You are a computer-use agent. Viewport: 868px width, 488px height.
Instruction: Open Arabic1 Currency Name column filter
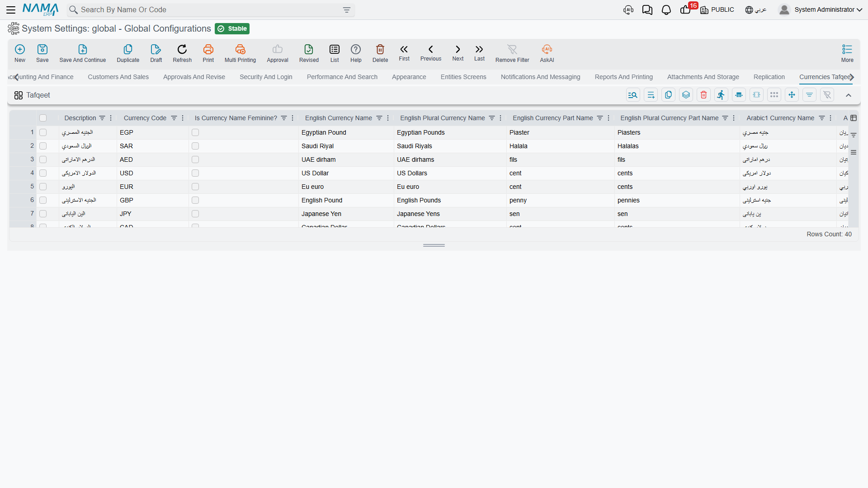822,118
